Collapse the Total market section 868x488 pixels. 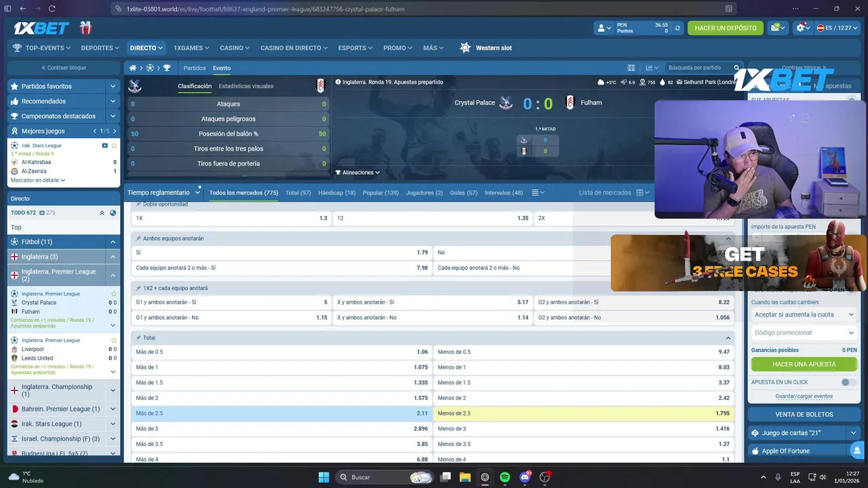pos(728,338)
